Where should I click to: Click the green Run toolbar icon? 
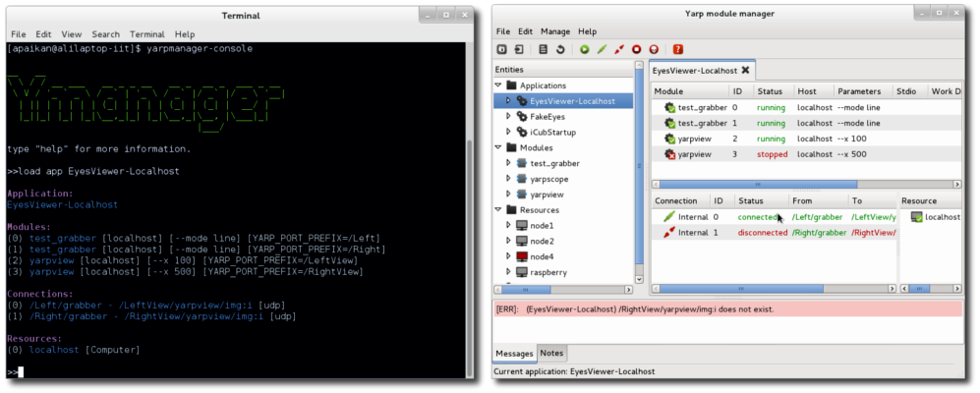(585, 49)
